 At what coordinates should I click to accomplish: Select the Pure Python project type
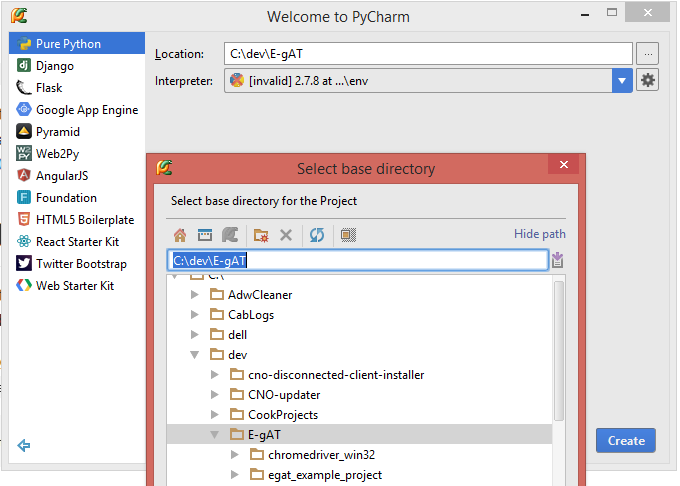pyautogui.click(x=77, y=43)
